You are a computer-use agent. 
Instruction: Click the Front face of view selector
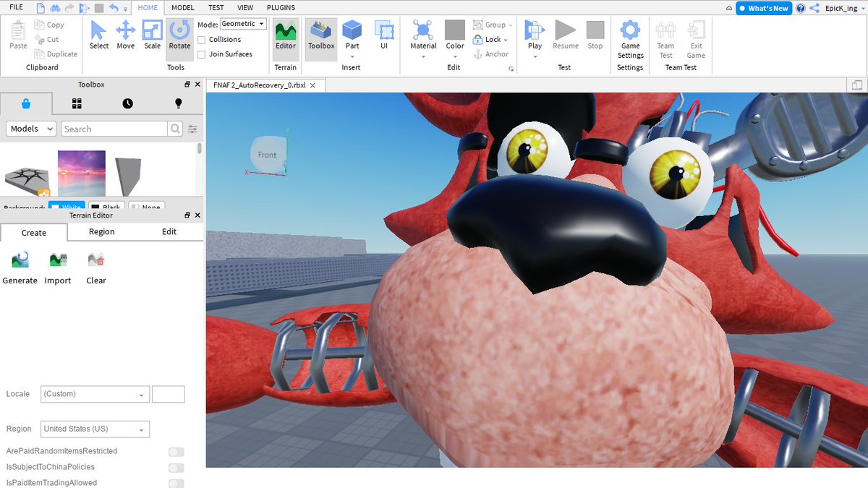(x=267, y=155)
